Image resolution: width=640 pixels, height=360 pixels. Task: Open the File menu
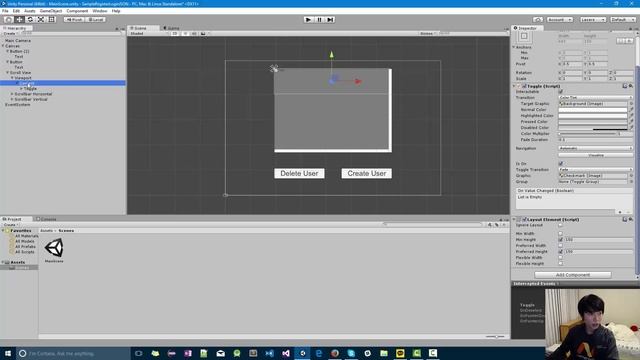click(5, 11)
